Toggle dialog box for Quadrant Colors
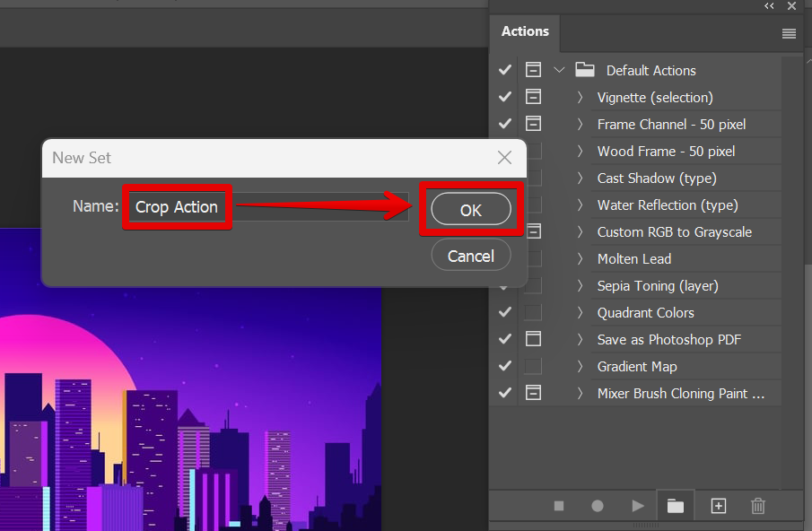Image resolution: width=812 pixels, height=531 pixels. (x=533, y=312)
